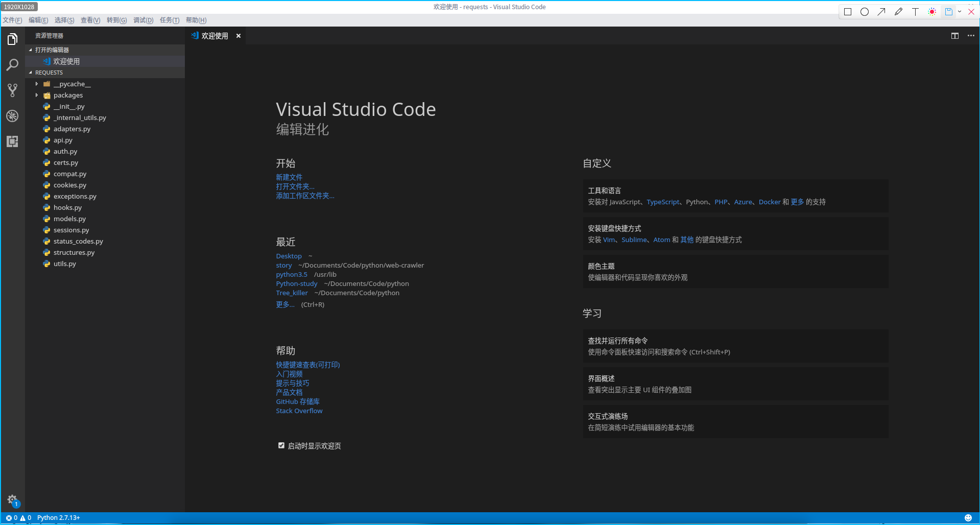Viewport: 980px width, 525px height.
Task: Open the Explorer view in activity bar
Action: coord(12,39)
